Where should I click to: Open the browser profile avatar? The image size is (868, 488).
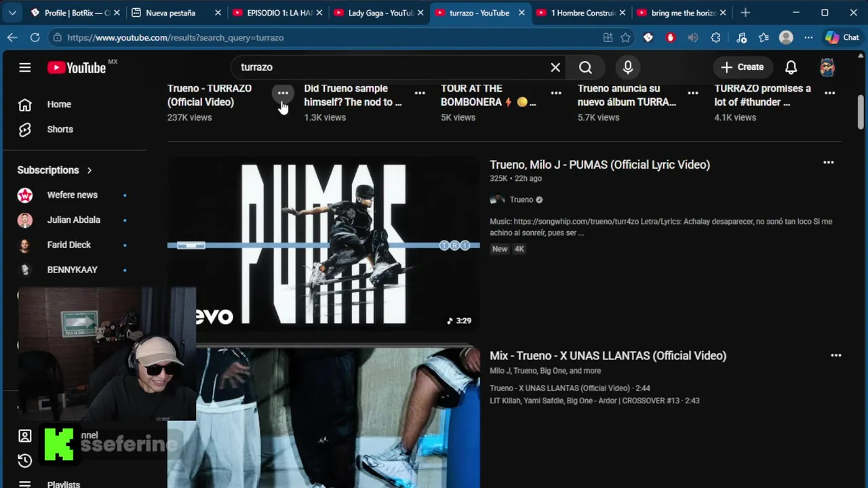coord(786,37)
